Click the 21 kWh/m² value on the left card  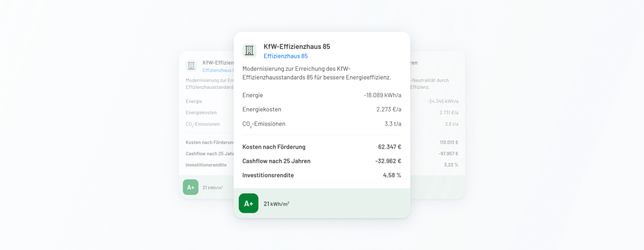213,188
